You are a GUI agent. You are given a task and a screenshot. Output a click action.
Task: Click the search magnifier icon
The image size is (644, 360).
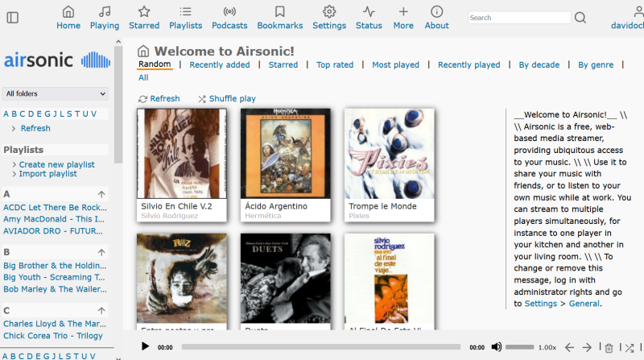pyautogui.click(x=580, y=18)
